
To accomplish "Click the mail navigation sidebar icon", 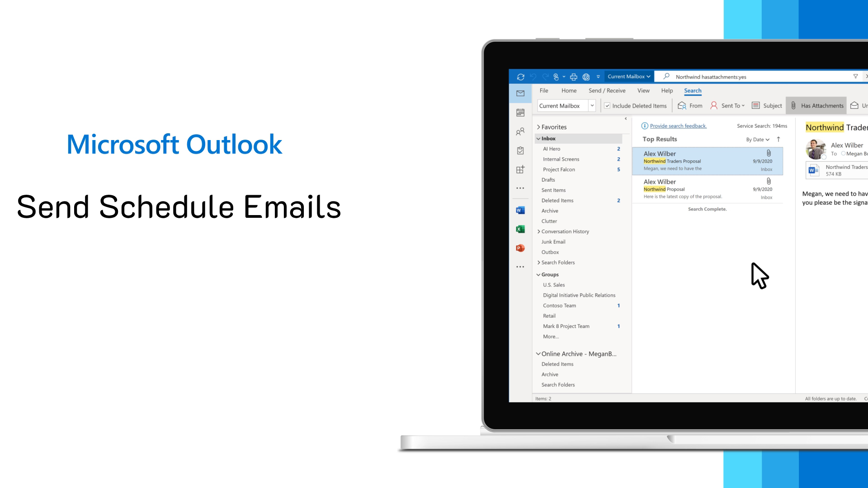I will click(x=519, y=93).
